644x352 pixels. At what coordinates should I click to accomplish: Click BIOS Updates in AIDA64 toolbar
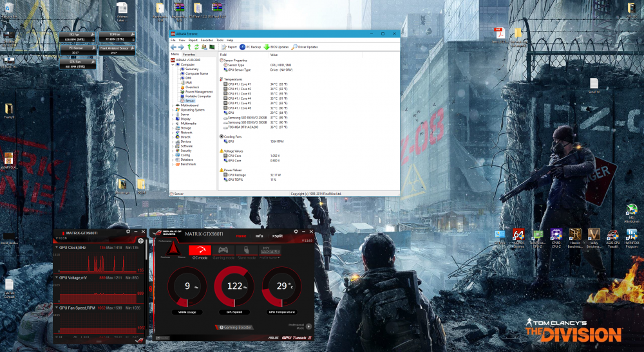click(276, 47)
